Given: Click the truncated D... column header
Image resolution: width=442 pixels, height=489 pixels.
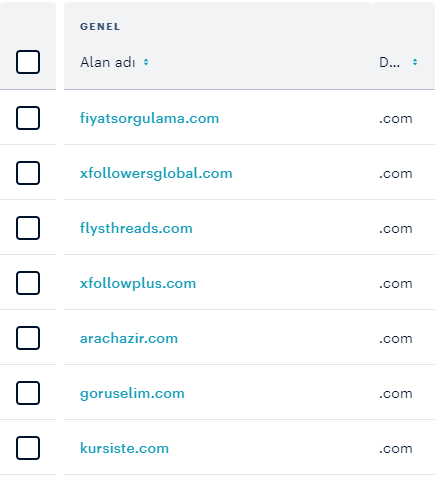Looking at the screenshot, I should tap(389, 62).
